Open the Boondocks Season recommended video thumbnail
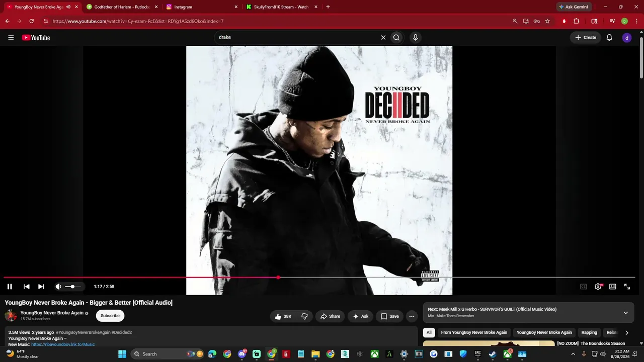 tap(489, 344)
